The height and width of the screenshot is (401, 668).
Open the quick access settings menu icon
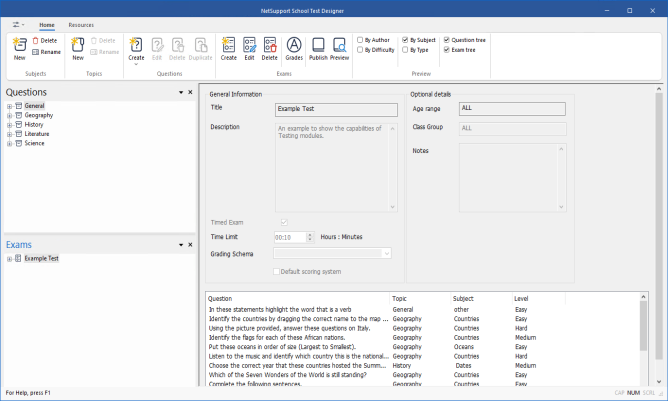point(16,25)
